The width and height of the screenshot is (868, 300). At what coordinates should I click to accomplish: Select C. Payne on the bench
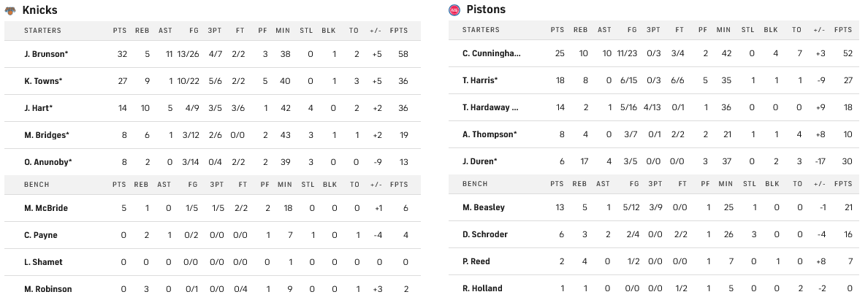(x=40, y=235)
